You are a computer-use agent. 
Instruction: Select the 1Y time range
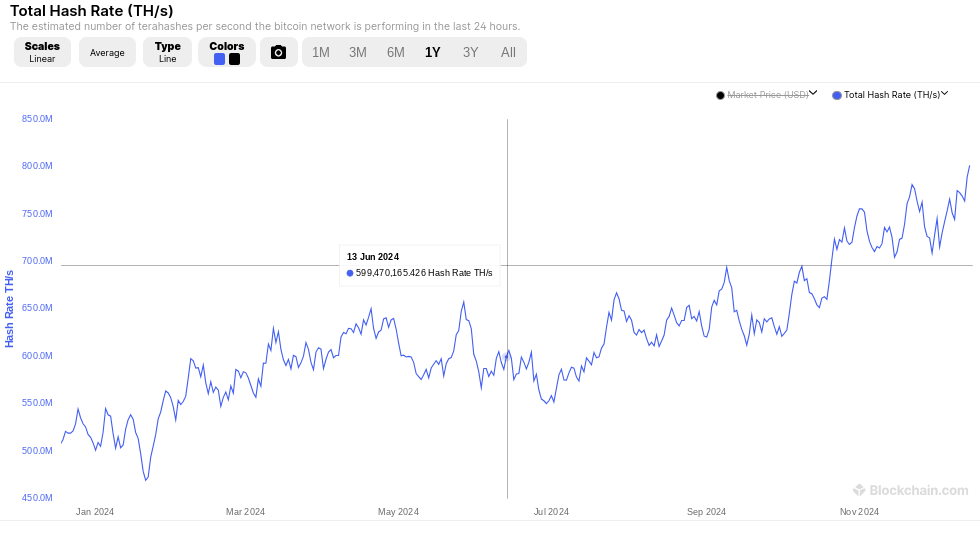coord(432,52)
